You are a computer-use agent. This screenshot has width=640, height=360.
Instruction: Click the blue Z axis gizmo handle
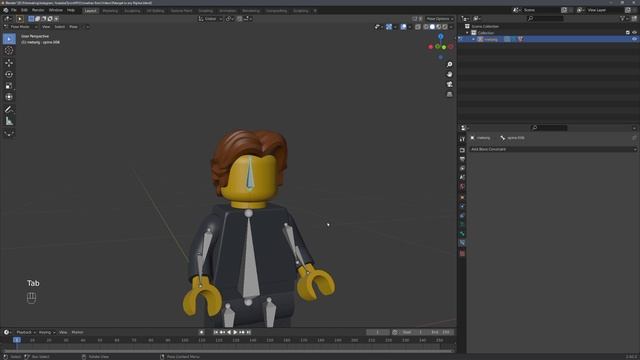[440, 37]
